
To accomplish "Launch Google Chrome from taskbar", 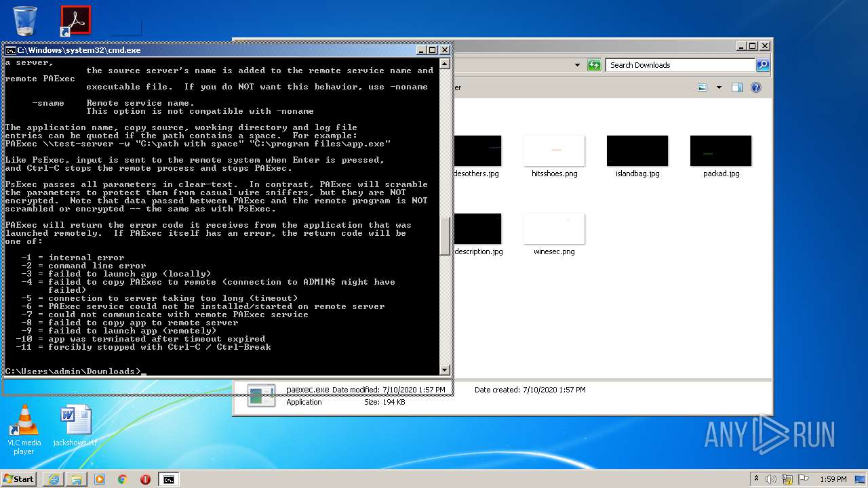I will [123, 479].
